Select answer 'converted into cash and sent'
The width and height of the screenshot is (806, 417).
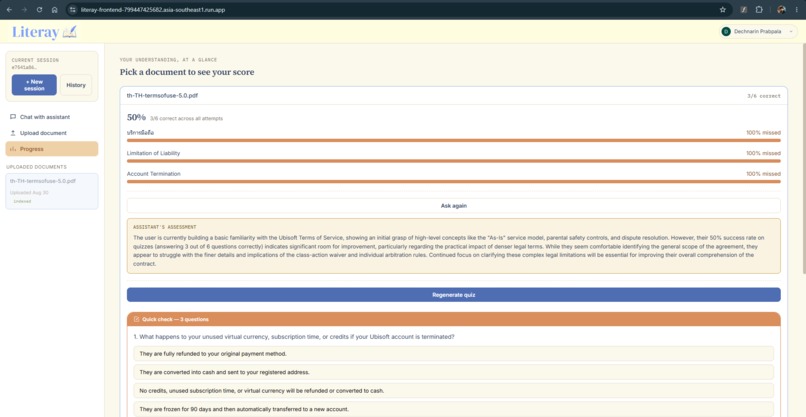pyautogui.click(x=453, y=372)
